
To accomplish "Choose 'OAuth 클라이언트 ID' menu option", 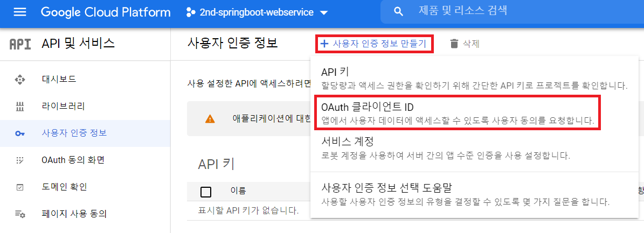I will point(456,113).
